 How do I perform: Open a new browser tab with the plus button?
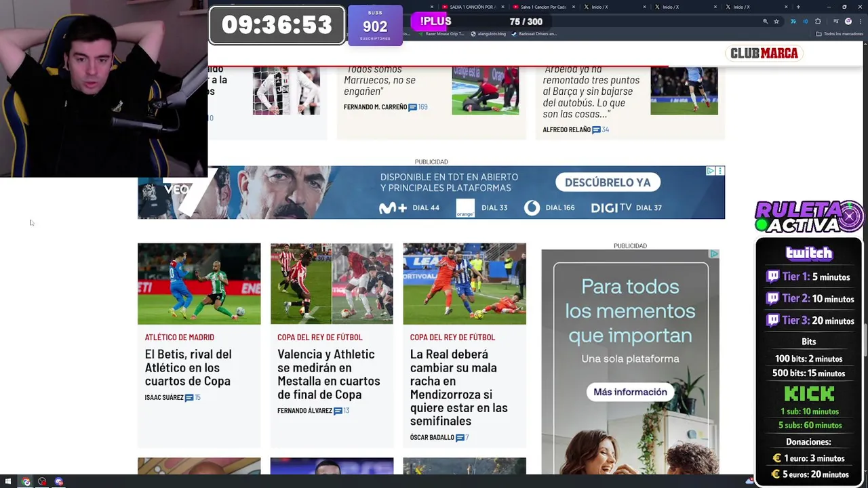(798, 7)
